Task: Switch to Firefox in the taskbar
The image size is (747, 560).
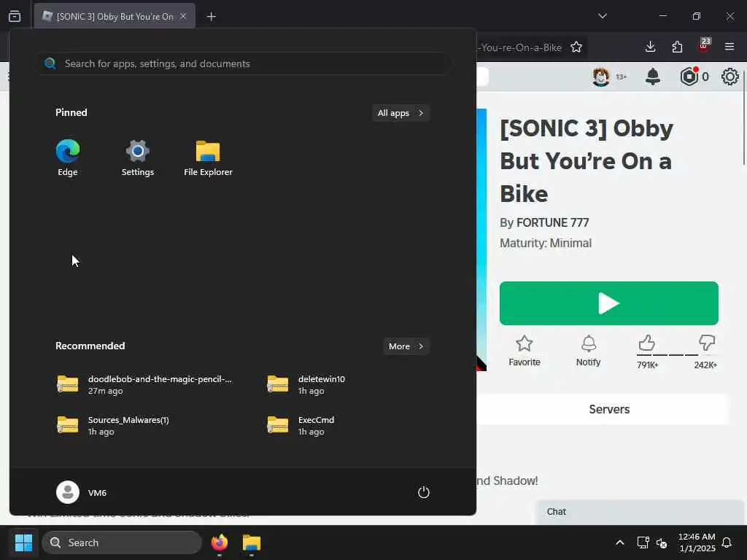Action: click(x=220, y=542)
